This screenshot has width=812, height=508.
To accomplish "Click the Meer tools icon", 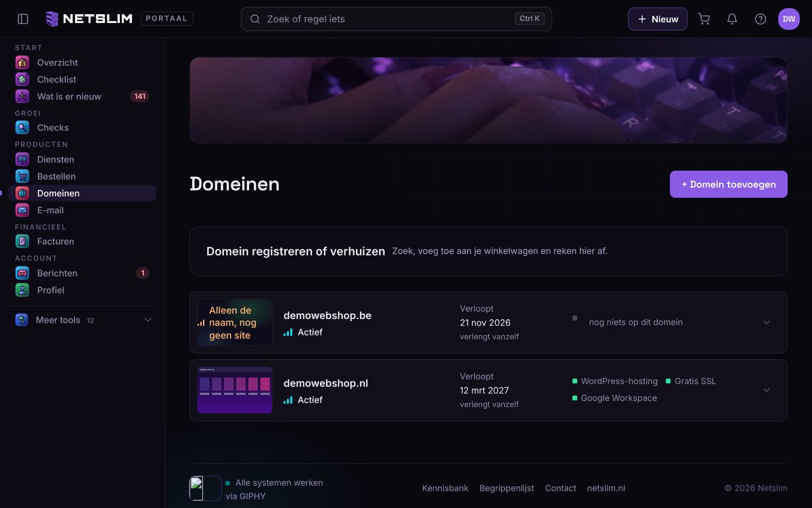I will click(x=22, y=320).
